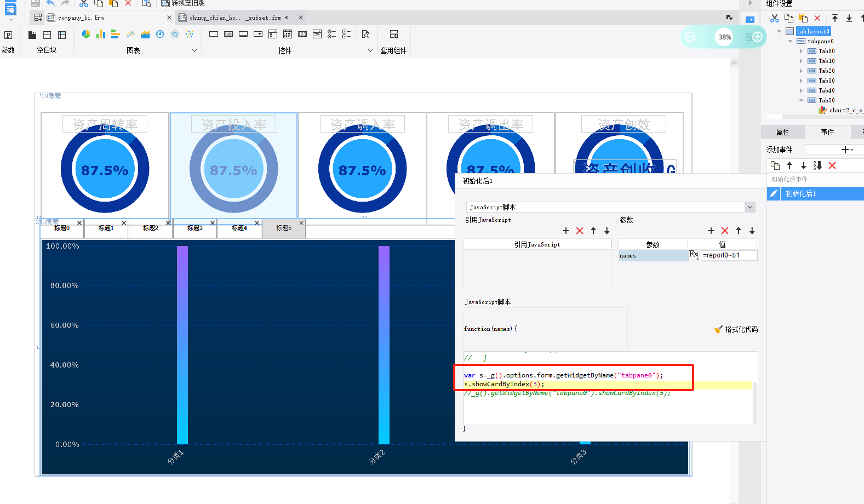Viewport: 864px width, 504px height.
Task: Collapse the tabpane0 tree node
Action: [x=790, y=41]
